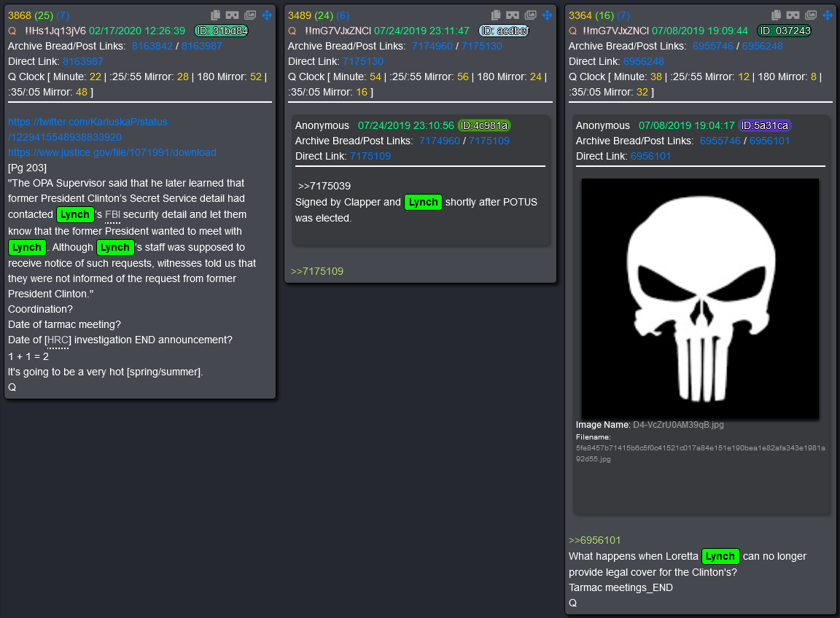Image resolution: width=840 pixels, height=618 pixels.
Task: Click the underlined HRC abbreviation
Action: pos(58,340)
